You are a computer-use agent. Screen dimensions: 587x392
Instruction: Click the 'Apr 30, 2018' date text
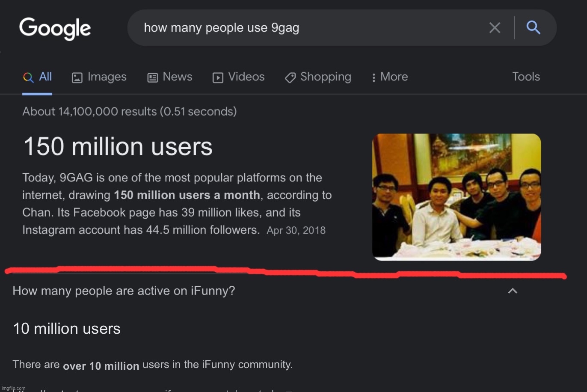point(296,230)
